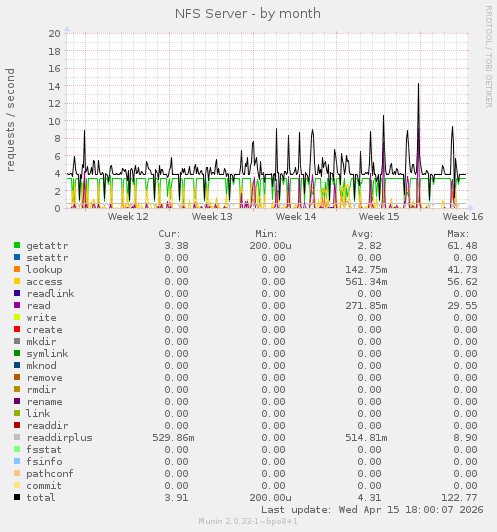
Task: Click the green getattr legend swatch
Action: 17,245
